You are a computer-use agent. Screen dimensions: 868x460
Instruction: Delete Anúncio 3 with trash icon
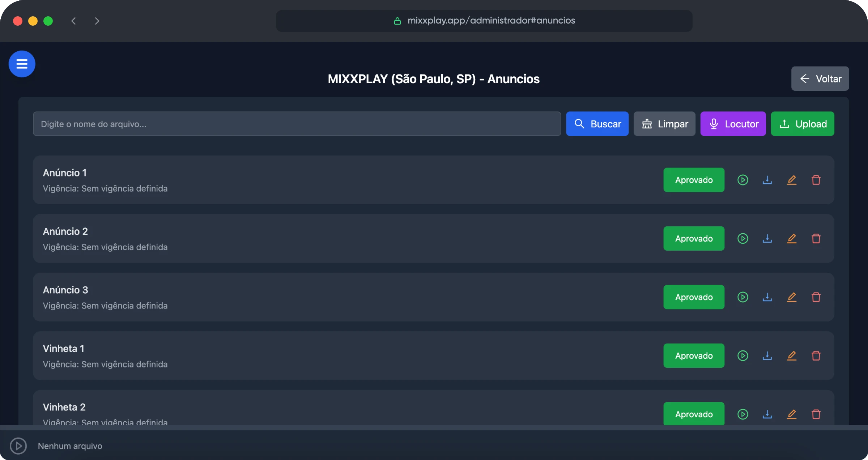816,297
